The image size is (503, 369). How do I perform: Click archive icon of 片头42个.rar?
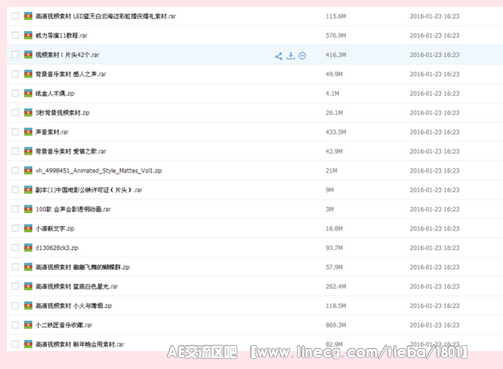click(28, 55)
